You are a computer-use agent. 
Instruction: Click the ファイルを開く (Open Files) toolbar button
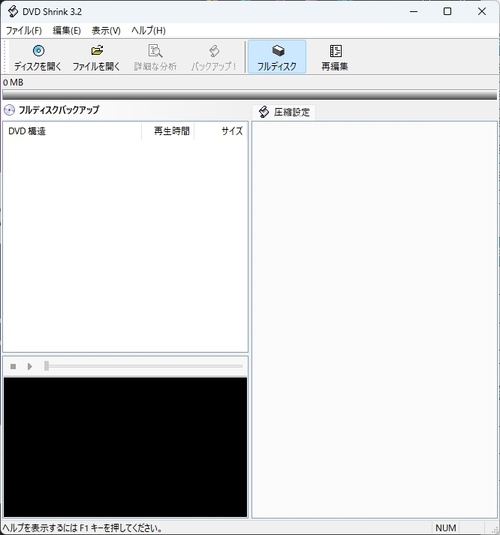[x=96, y=57]
